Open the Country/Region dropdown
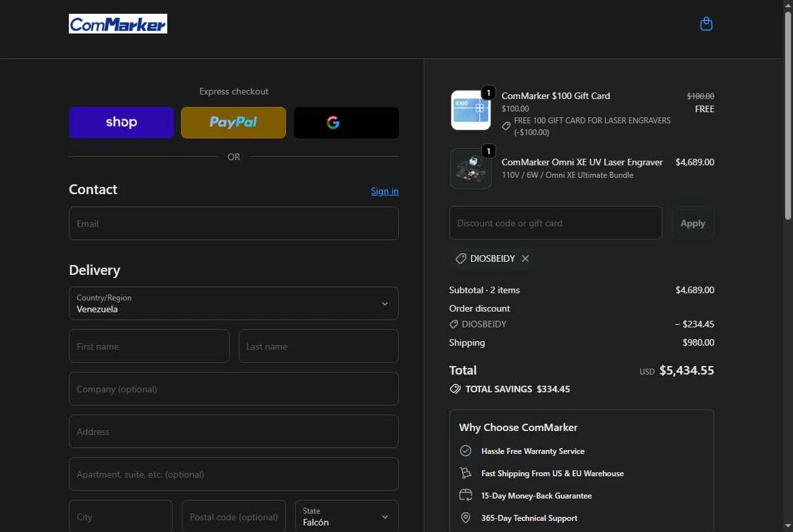793x532 pixels. (x=234, y=303)
